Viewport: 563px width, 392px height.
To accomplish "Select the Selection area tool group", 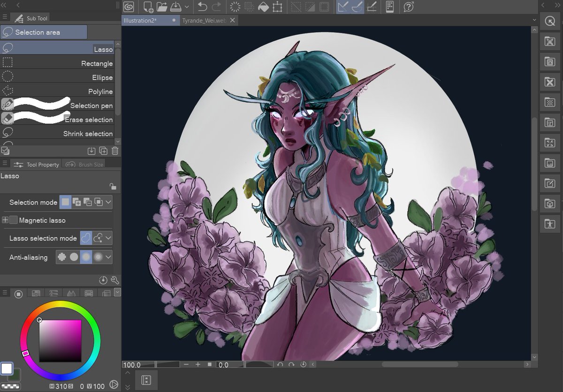I will coord(44,32).
